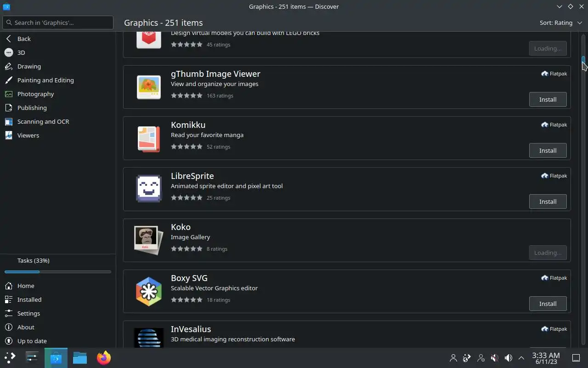
Task: Open the file manager from the taskbar
Action: point(80,357)
